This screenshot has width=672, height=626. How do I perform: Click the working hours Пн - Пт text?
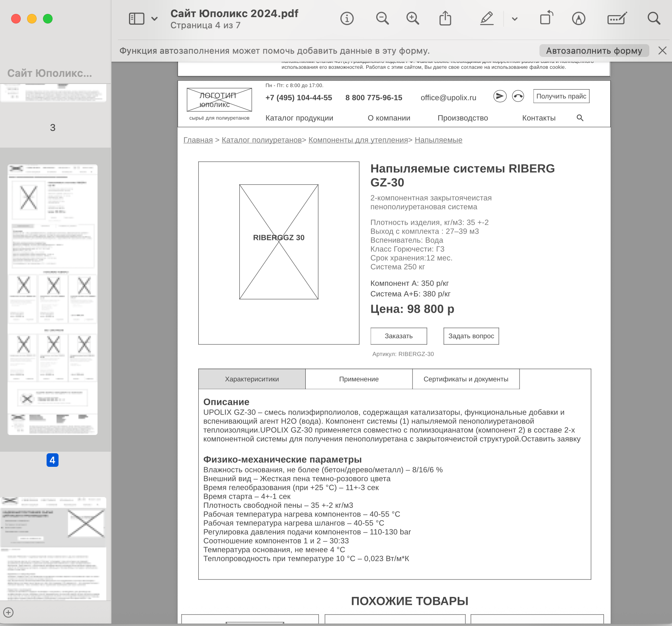click(x=295, y=86)
